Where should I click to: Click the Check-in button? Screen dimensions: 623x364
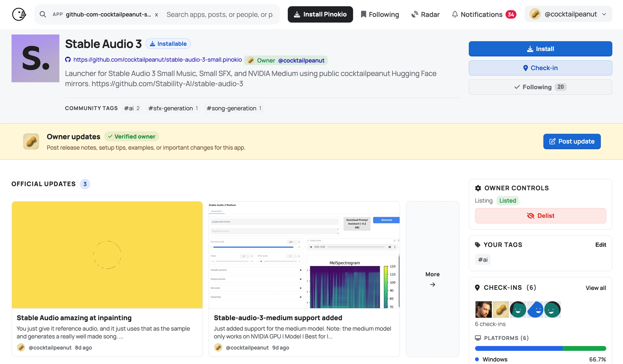[540, 68]
